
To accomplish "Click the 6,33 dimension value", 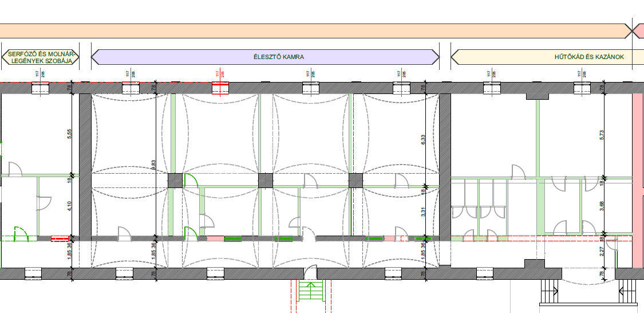I will click(x=423, y=140).
